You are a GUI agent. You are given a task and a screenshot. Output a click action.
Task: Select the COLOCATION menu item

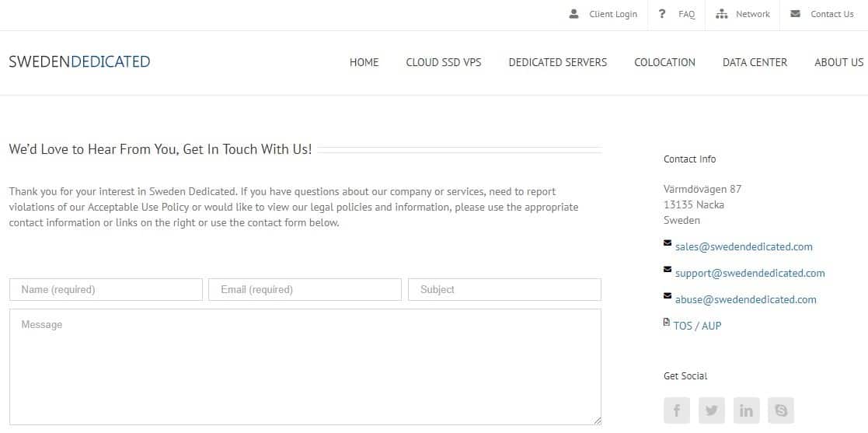(x=665, y=62)
